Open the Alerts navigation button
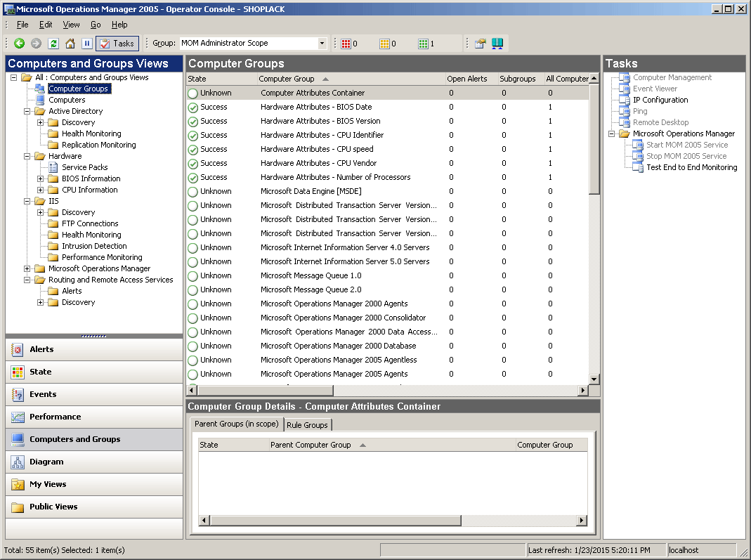Image resolution: width=751 pixels, height=560 pixels. pos(94,350)
